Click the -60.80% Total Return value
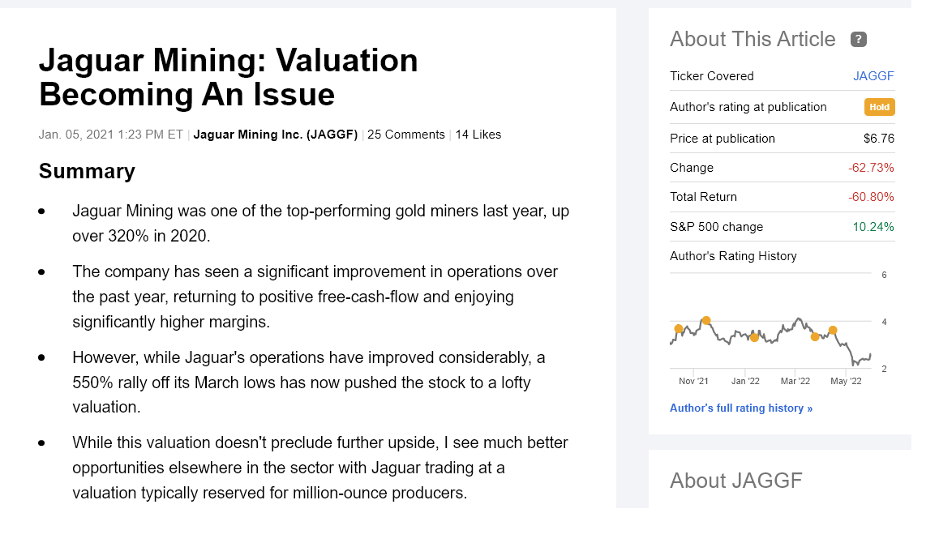This screenshot has width=939, height=560. [x=871, y=197]
